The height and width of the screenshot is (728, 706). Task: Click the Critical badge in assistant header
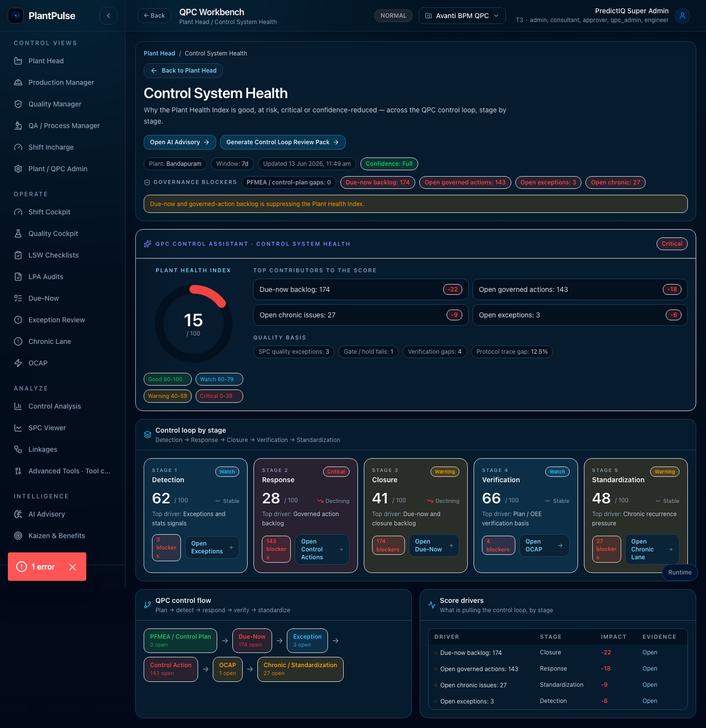coord(672,244)
